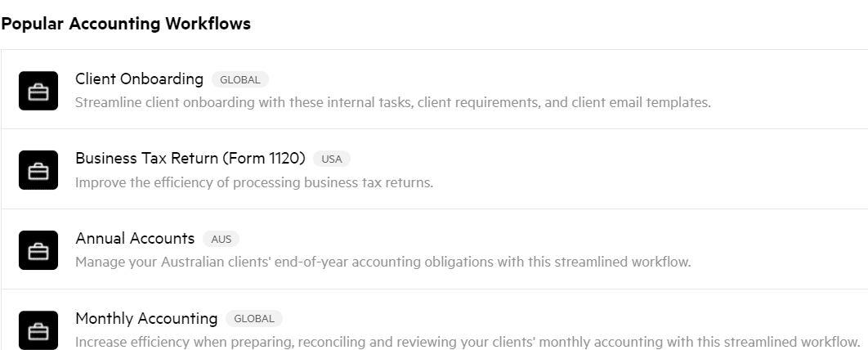Open the Monthly Accounting workflow title
Image resolution: width=868 pixels, height=350 pixels.
146,318
